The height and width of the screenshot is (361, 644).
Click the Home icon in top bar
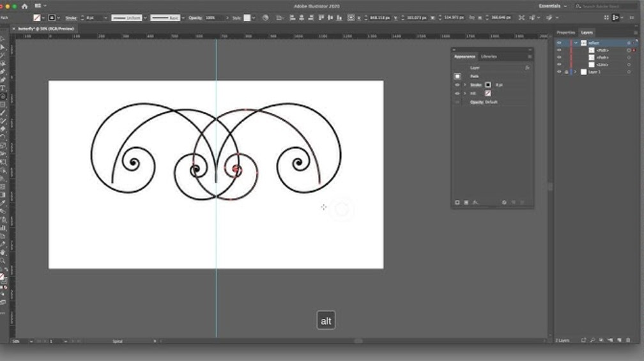pos(24,6)
